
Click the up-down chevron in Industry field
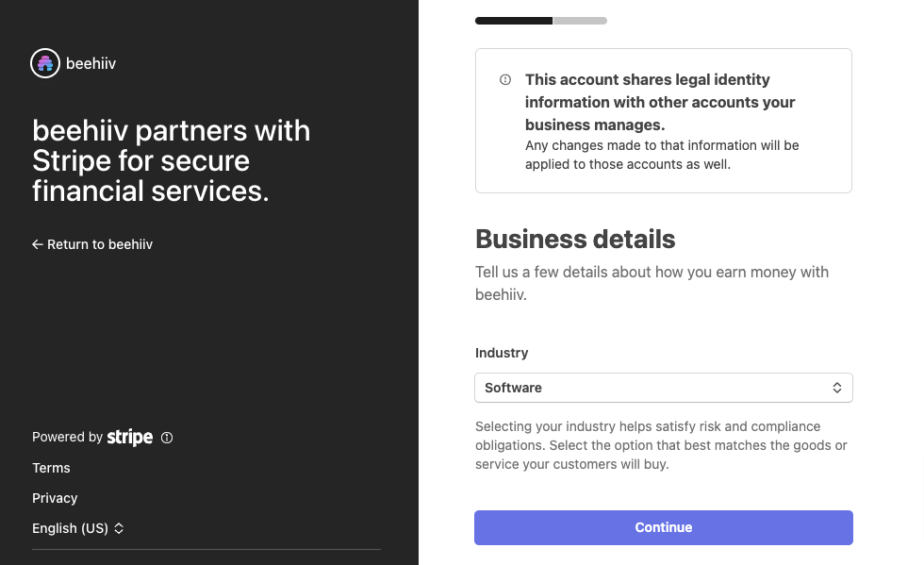pyautogui.click(x=836, y=388)
